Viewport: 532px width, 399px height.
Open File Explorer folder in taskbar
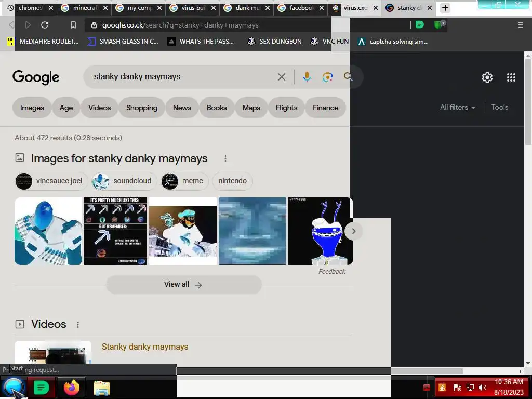coord(101,388)
